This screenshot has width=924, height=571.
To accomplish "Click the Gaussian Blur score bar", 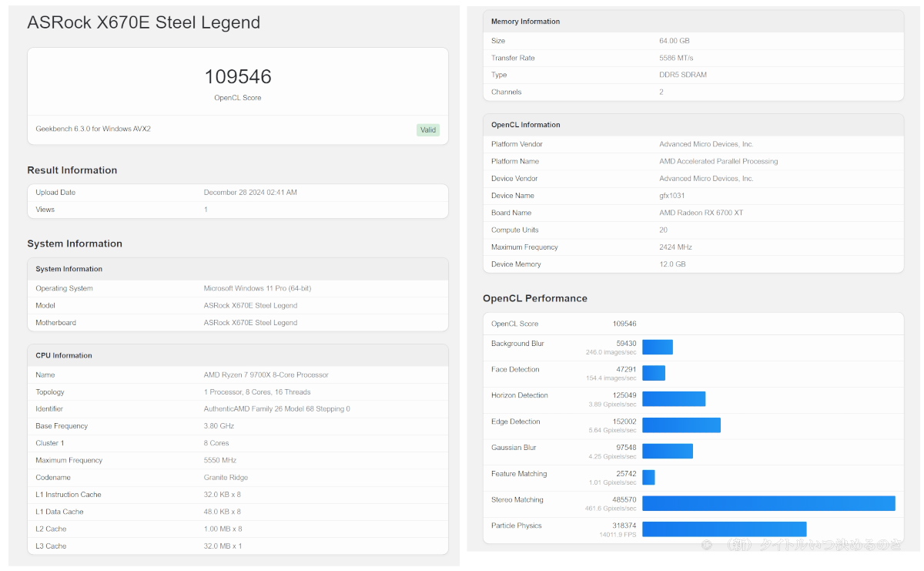I will [668, 451].
